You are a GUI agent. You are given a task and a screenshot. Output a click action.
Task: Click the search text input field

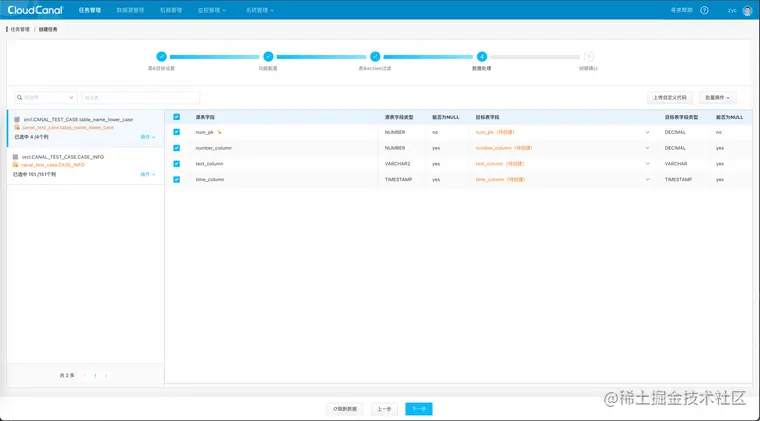(141, 97)
